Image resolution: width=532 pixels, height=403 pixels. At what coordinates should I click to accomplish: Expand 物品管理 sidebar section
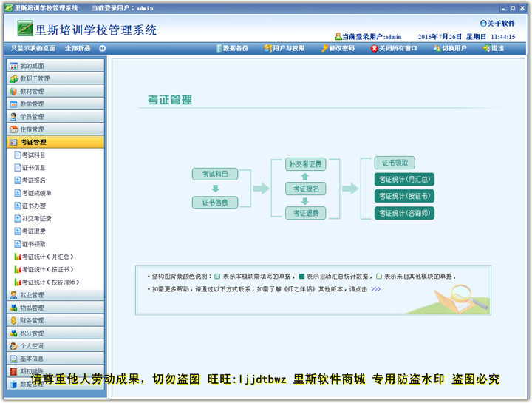click(55, 308)
